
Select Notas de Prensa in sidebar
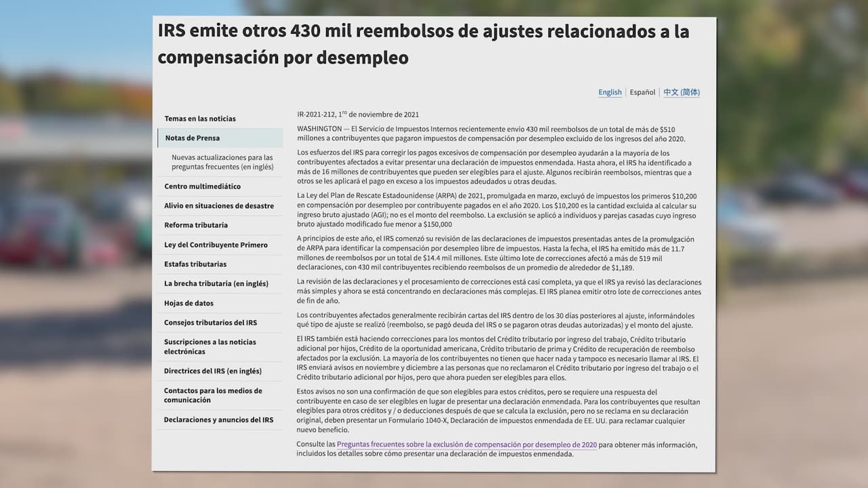193,138
